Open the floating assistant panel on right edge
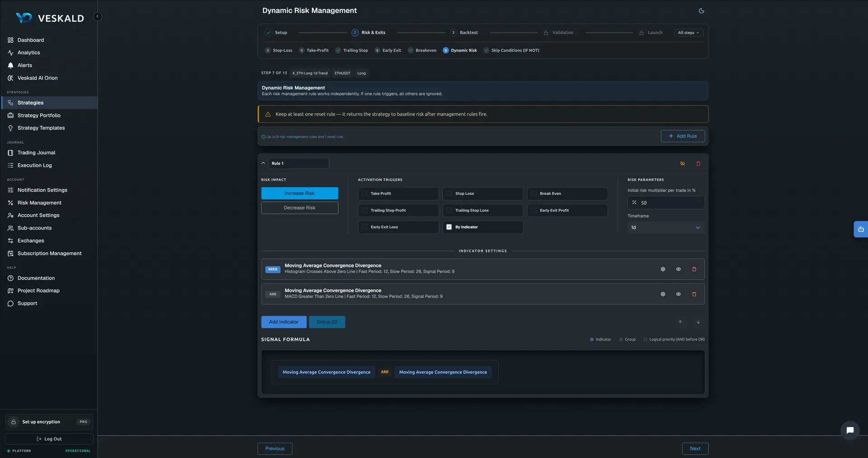 point(861,229)
